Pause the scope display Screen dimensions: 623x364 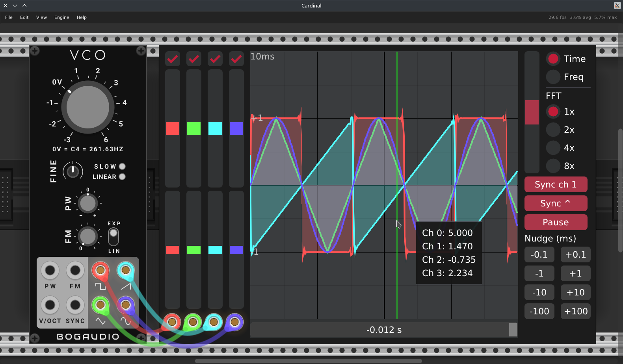556,222
